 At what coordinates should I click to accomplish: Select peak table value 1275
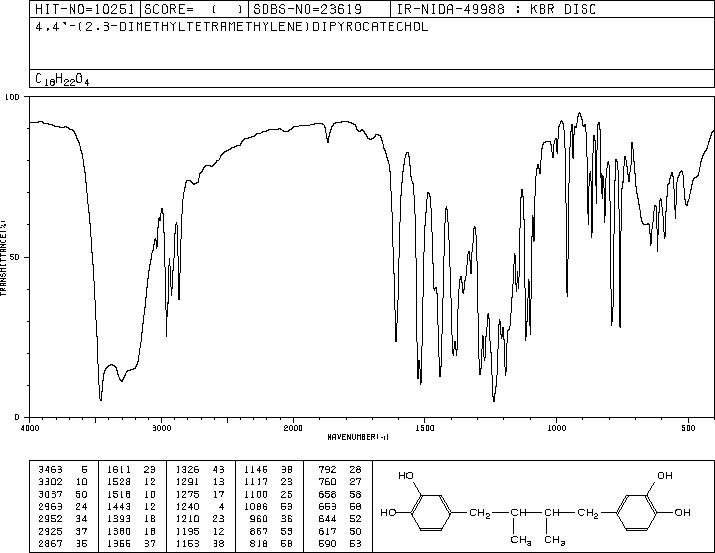(x=187, y=494)
